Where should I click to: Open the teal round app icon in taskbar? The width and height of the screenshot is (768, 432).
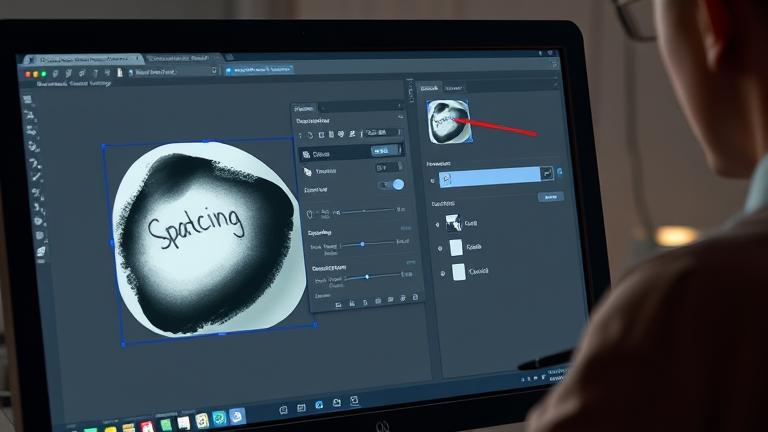click(219, 418)
